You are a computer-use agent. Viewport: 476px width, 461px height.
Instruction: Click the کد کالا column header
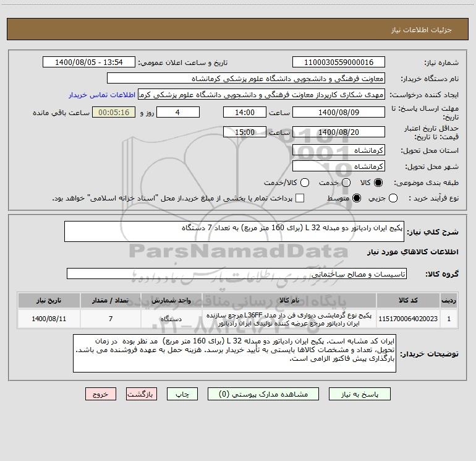click(x=408, y=301)
